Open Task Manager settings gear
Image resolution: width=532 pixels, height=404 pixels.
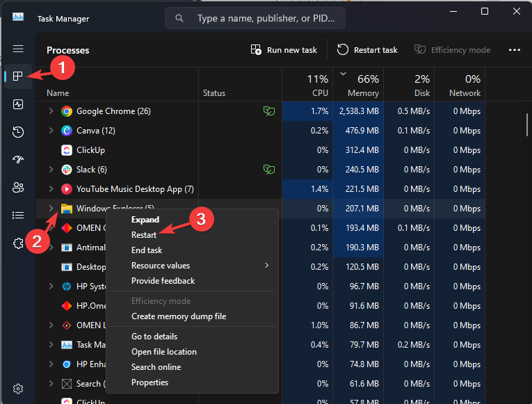tap(18, 389)
